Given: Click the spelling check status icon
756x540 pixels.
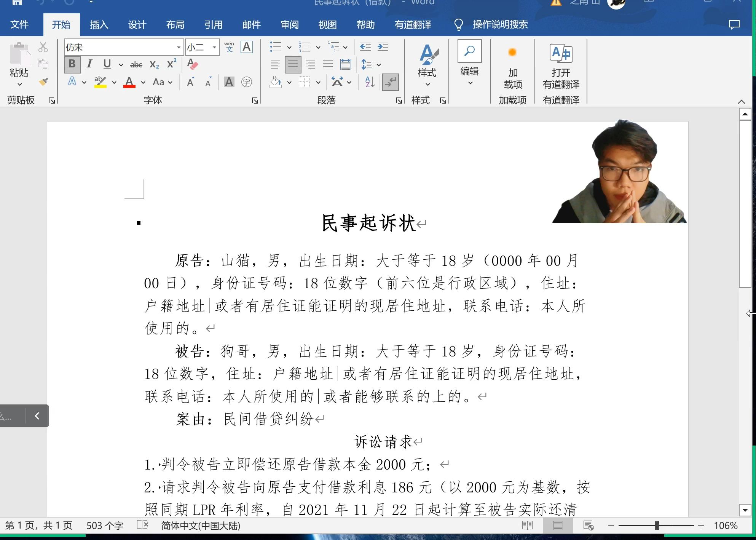Looking at the screenshot, I should pyautogui.click(x=143, y=525).
